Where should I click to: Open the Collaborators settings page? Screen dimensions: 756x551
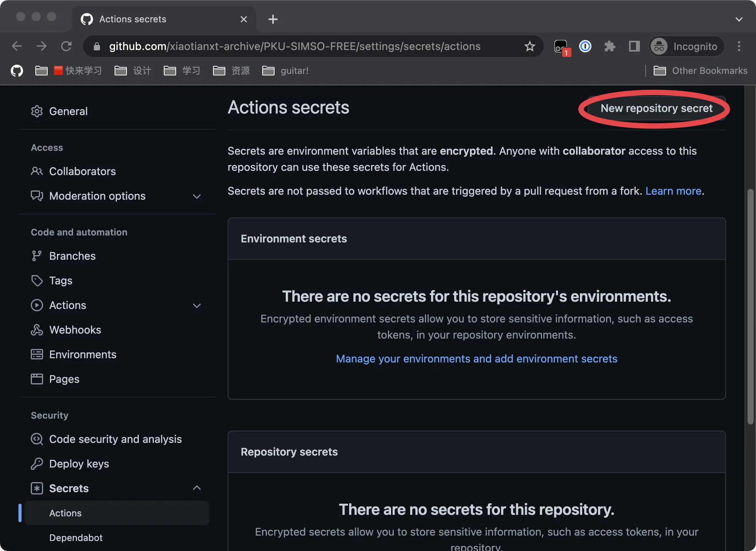point(82,171)
